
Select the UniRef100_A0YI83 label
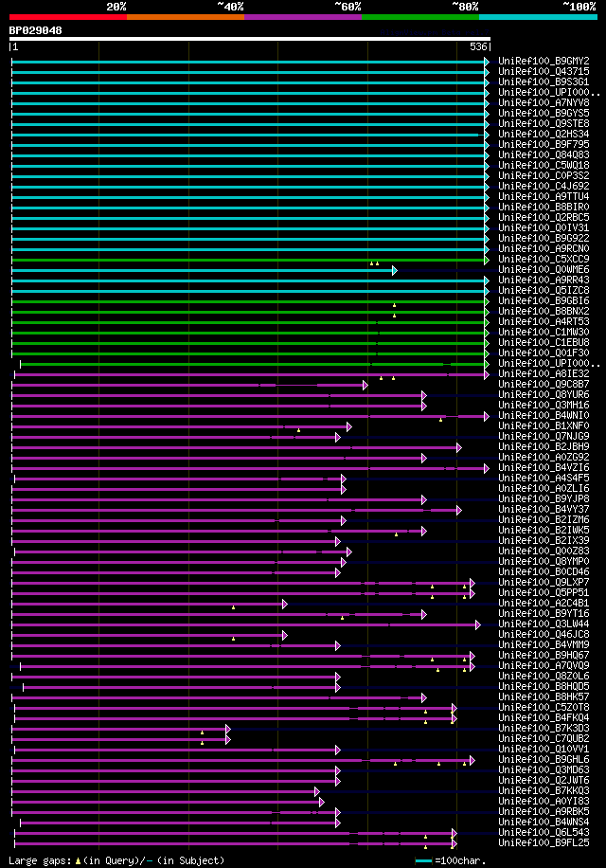click(544, 802)
